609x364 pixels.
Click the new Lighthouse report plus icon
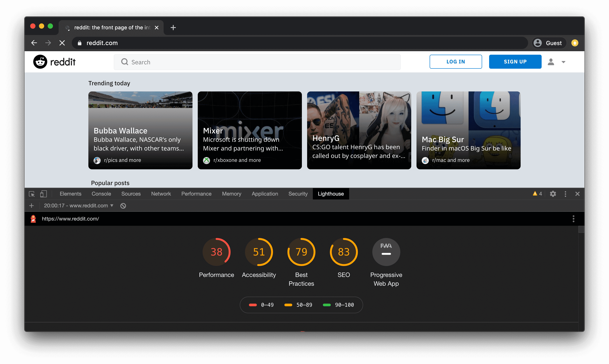tap(32, 206)
